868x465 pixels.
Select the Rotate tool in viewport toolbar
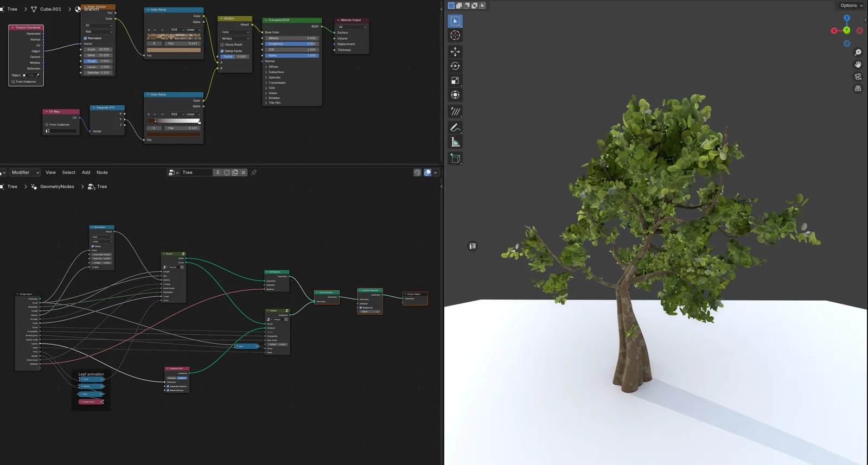coord(455,66)
